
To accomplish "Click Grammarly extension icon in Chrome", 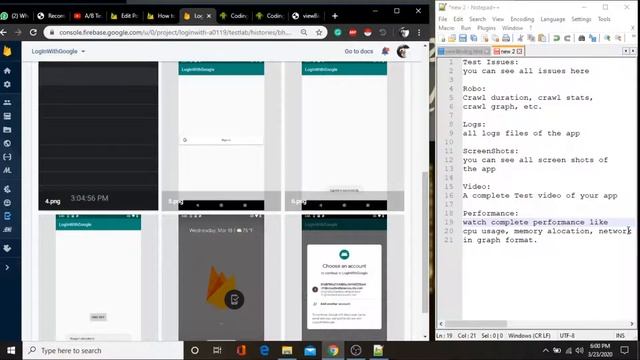I will (x=338, y=33).
